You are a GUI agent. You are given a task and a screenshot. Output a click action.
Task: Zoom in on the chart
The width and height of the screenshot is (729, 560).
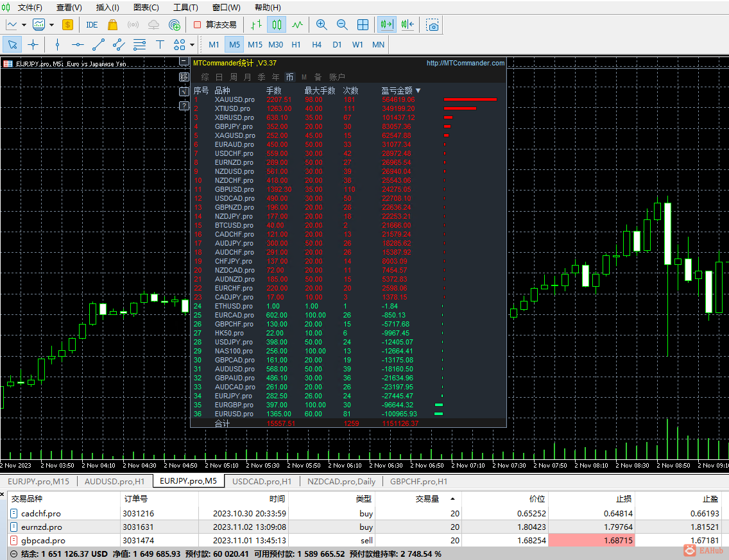[x=322, y=24]
